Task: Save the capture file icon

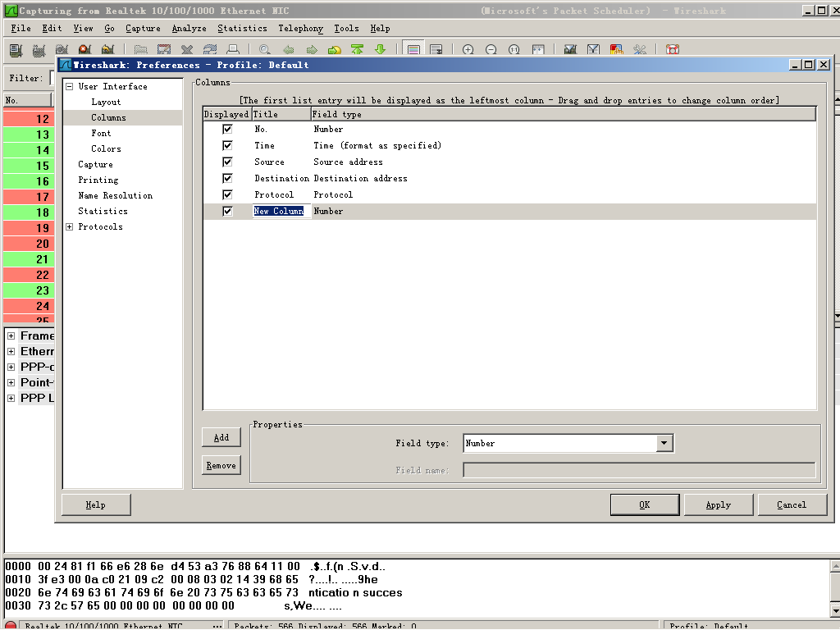Action: click(164, 50)
